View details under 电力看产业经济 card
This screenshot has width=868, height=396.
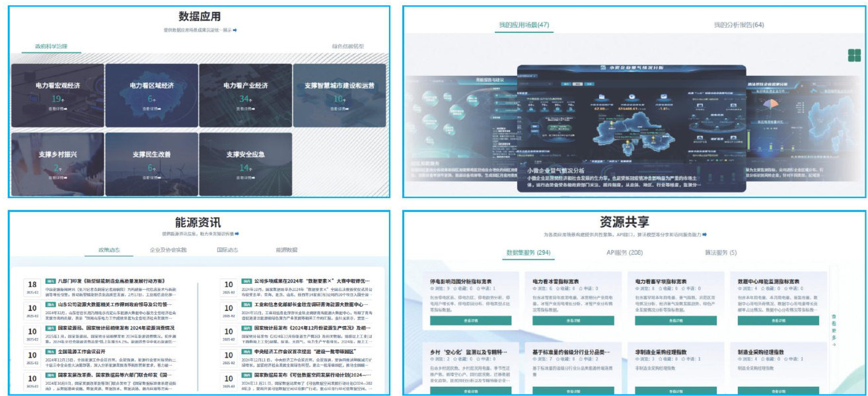246,108
